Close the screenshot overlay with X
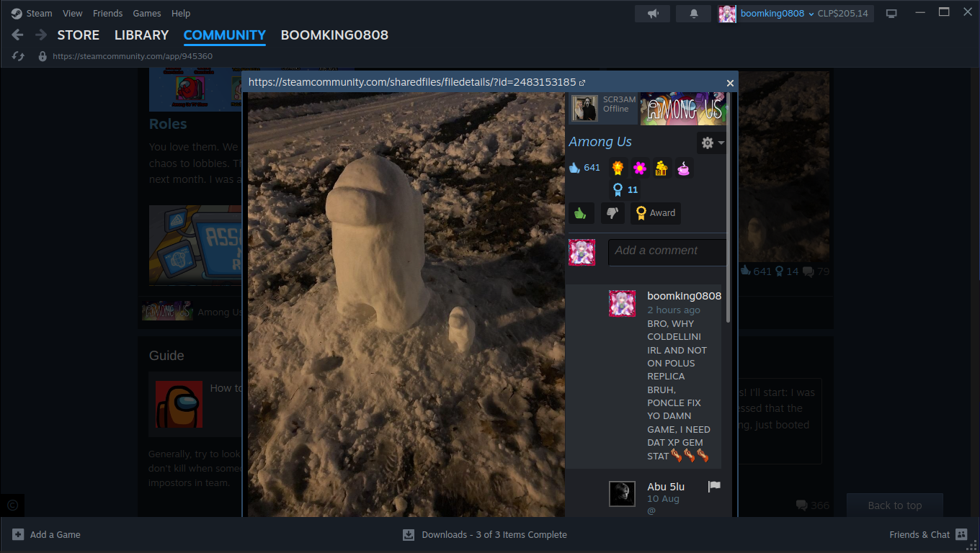Image resolution: width=980 pixels, height=553 pixels. click(x=730, y=83)
